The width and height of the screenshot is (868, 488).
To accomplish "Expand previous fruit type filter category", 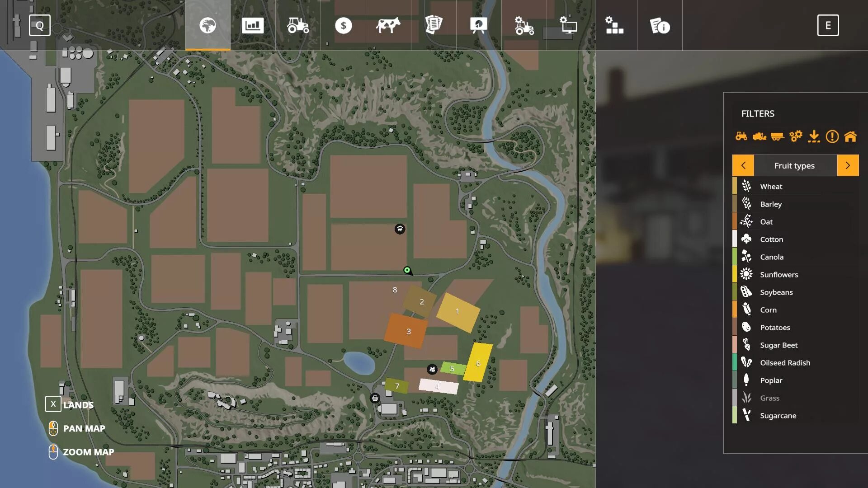I will [x=743, y=165].
